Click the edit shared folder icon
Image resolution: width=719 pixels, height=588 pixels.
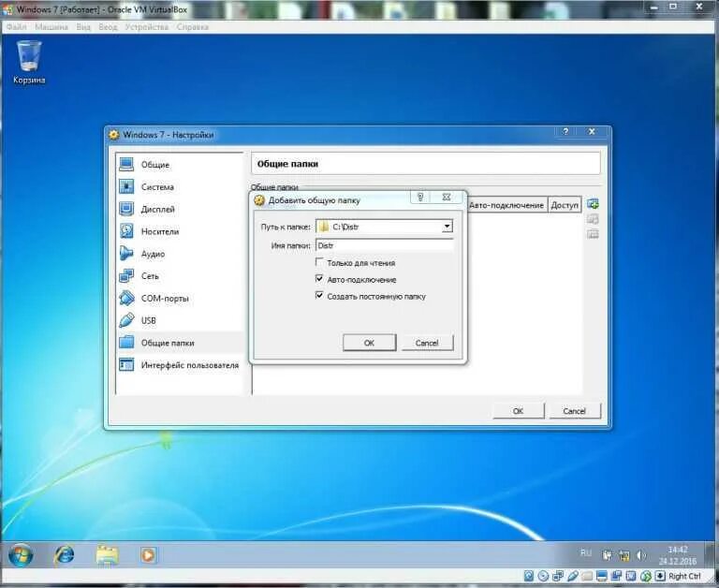593,219
